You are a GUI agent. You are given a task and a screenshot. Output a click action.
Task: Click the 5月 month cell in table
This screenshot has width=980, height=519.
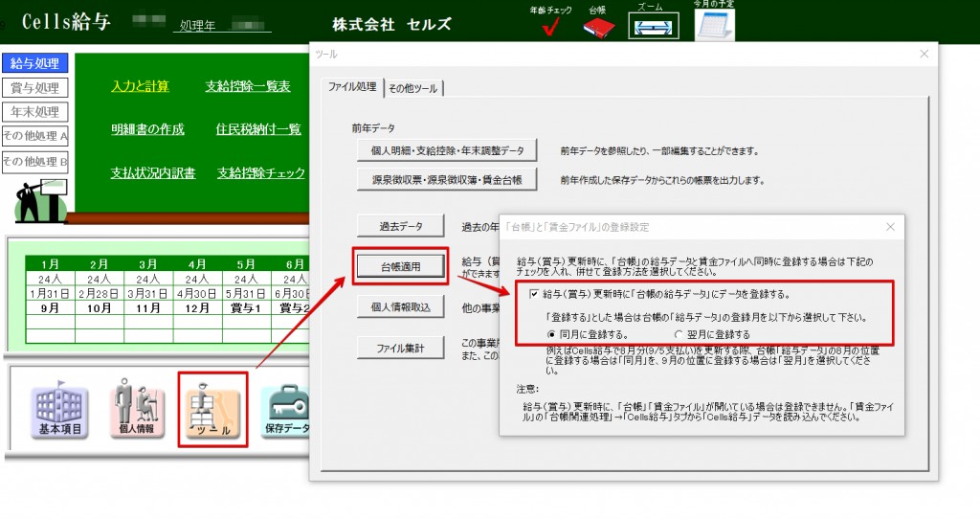[x=246, y=264]
